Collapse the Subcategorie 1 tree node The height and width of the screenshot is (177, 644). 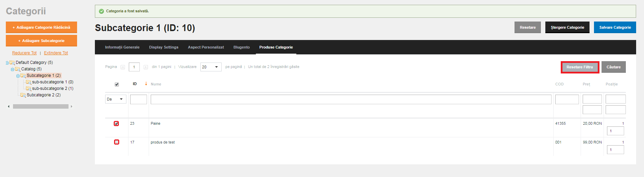tap(18, 76)
